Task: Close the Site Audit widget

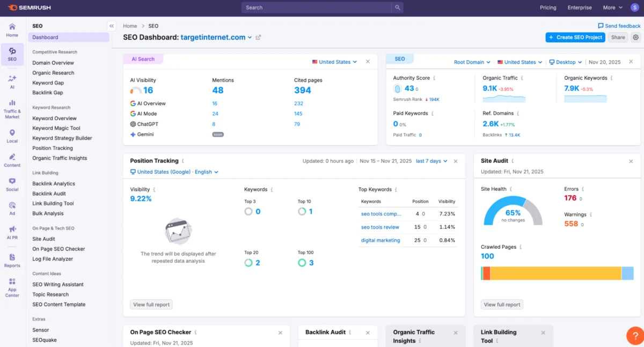Action: pos(631,161)
